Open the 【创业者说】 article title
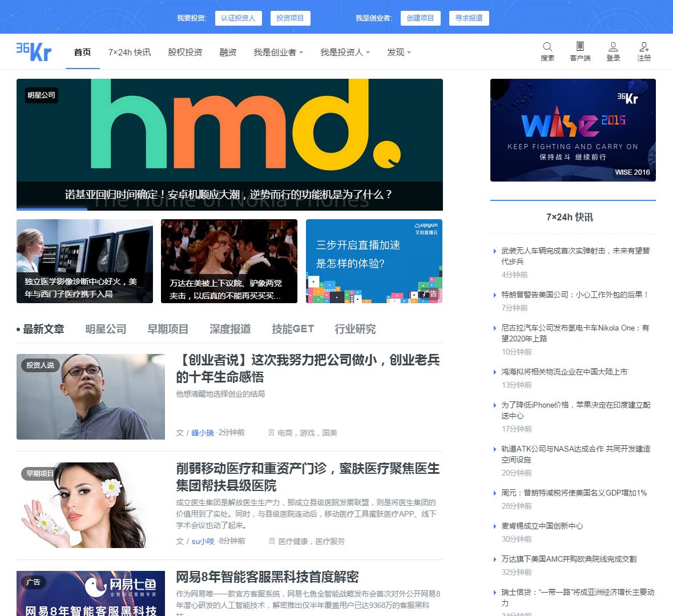673x616 pixels. 308,368
